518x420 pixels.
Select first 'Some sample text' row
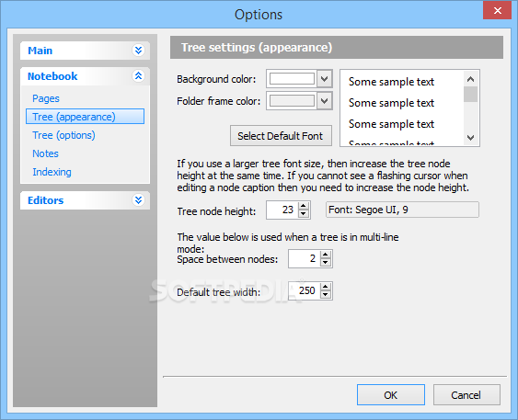391,82
